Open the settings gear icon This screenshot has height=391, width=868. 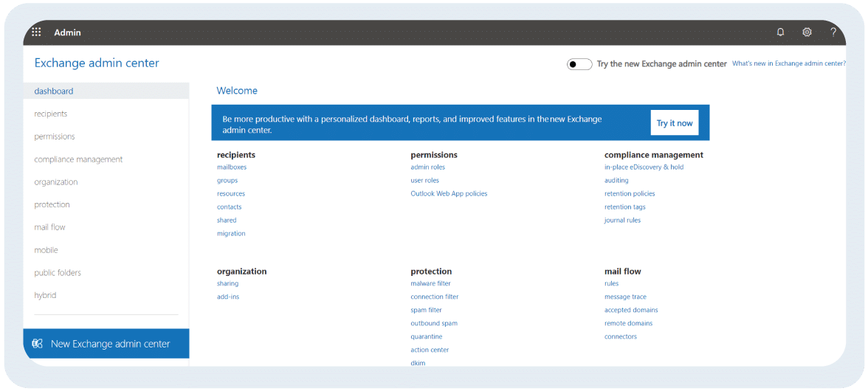click(x=807, y=32)
